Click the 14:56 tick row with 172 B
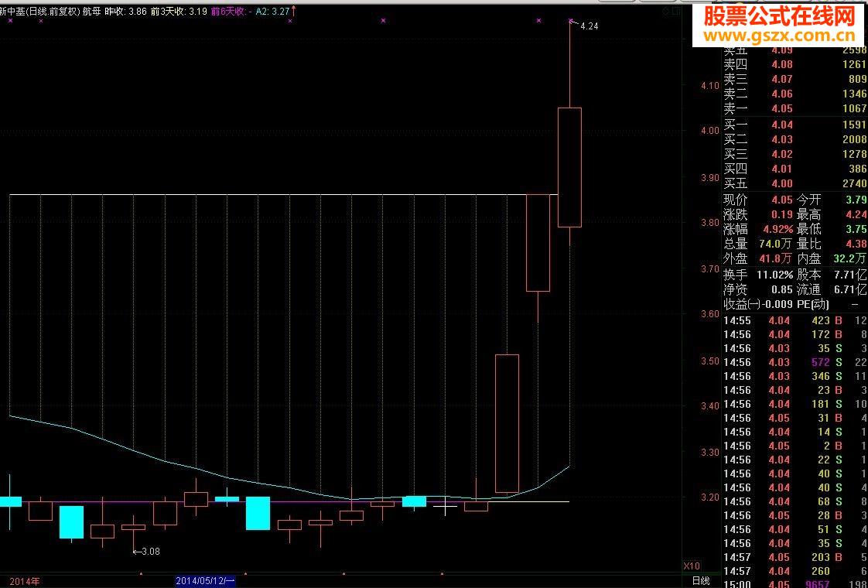Viewport: 868px width, 588px height. pyautogui.click(x=795, y=334)
